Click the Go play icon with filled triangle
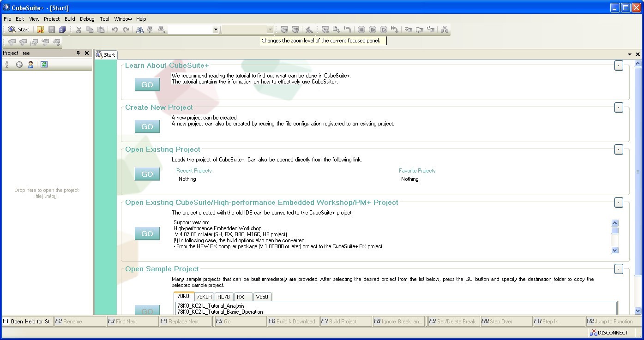The width and height of the screenshot is (644, 340). [x=373, y=30]
